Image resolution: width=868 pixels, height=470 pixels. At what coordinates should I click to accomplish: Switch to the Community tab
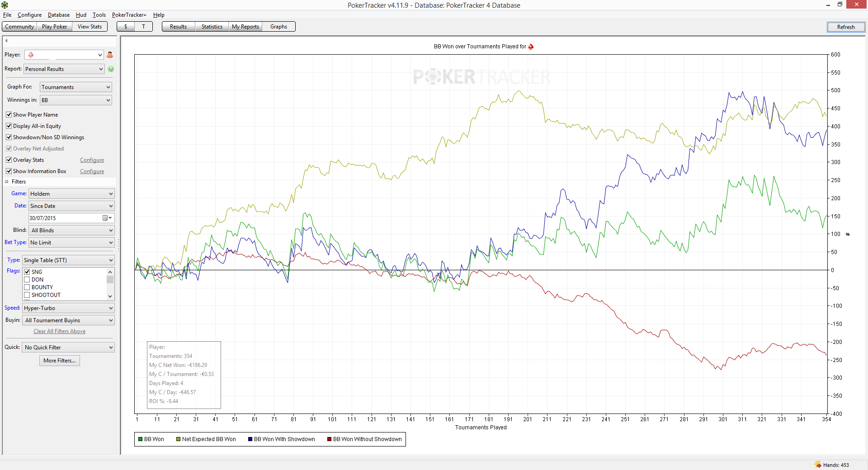click(x=19, y=27)
